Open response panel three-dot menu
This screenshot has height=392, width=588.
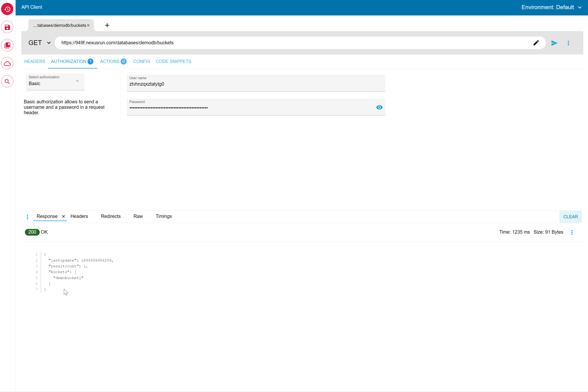coord(27,217)
